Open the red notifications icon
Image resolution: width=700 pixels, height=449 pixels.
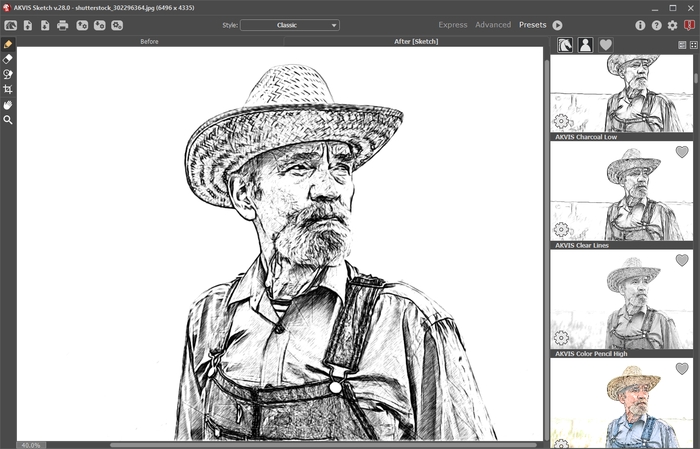coord(689,25)
